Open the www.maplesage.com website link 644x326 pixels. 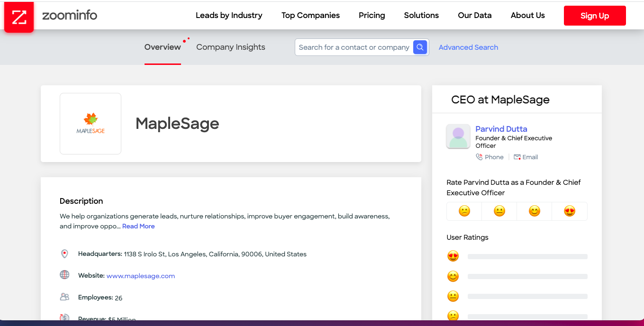click(x=141, y=276)
